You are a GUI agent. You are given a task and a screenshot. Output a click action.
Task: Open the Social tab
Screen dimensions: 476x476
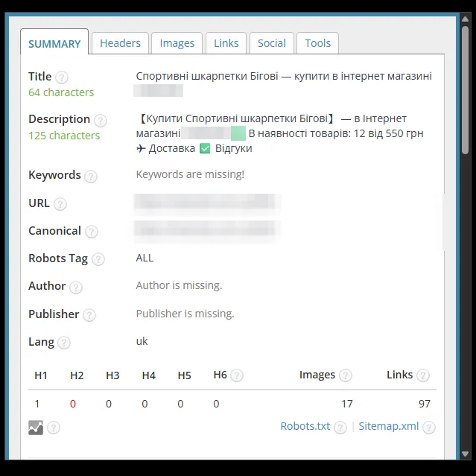pos(272,43)
